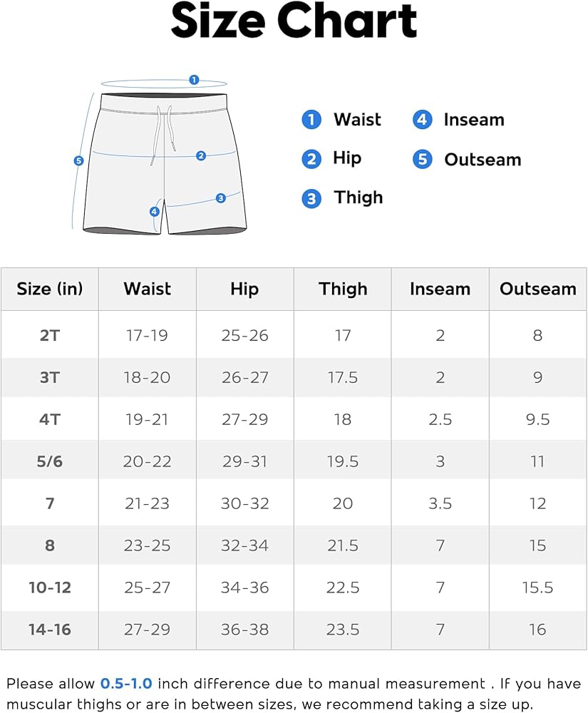Click the blue 0.5-1.0 text in the note
The height and width of the screenshot is (713, 588).
point(126,684)
